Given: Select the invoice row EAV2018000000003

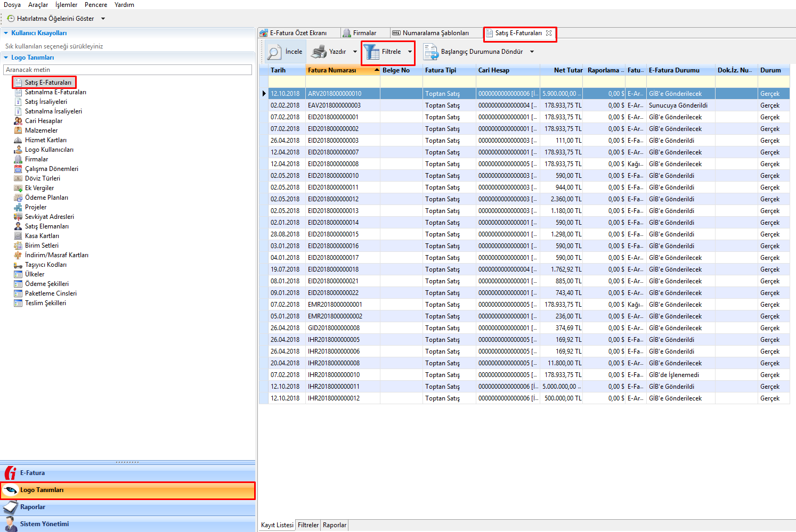Looking at the screenshot, I should tap(334, 105).
